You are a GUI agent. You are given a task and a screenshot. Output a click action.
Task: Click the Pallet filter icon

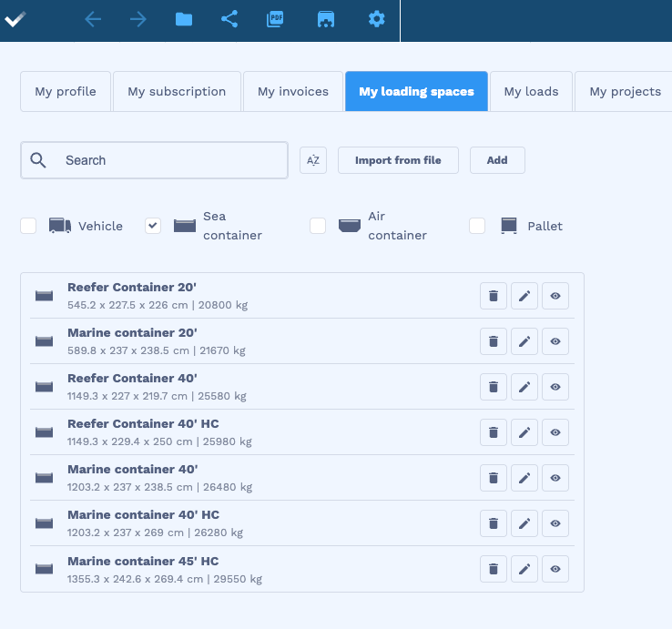[509, 226]
